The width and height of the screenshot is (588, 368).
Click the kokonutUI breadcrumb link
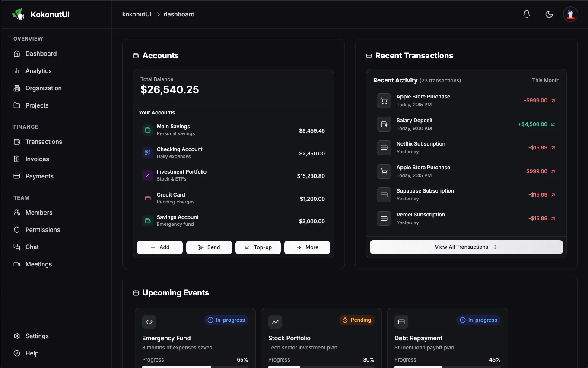coord(137,14)
